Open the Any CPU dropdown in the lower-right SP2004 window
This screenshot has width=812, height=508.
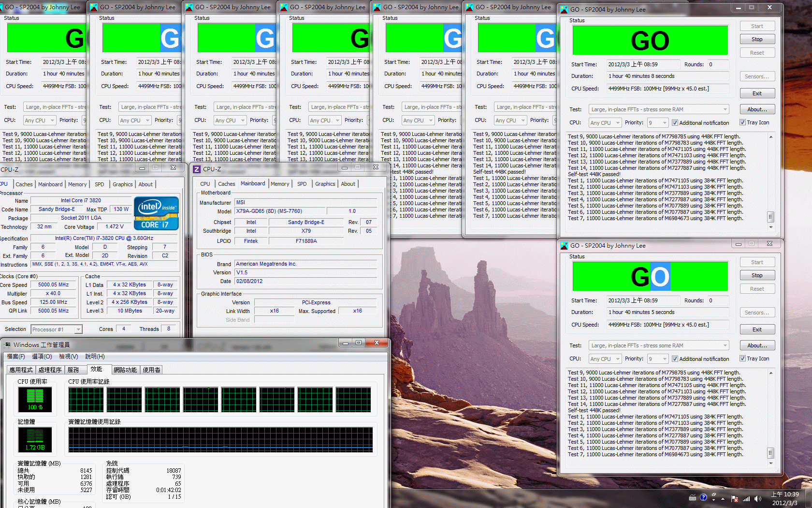click(x=604, y=359)
